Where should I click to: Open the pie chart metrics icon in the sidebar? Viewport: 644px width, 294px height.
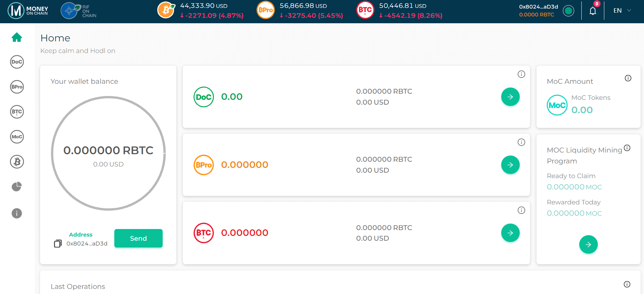pos(17,187)
